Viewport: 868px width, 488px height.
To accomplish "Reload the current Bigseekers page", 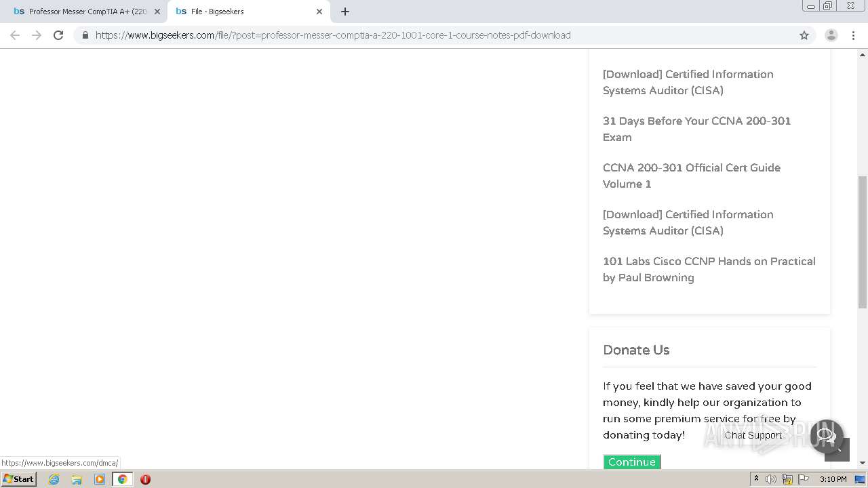I will [58, 35].
